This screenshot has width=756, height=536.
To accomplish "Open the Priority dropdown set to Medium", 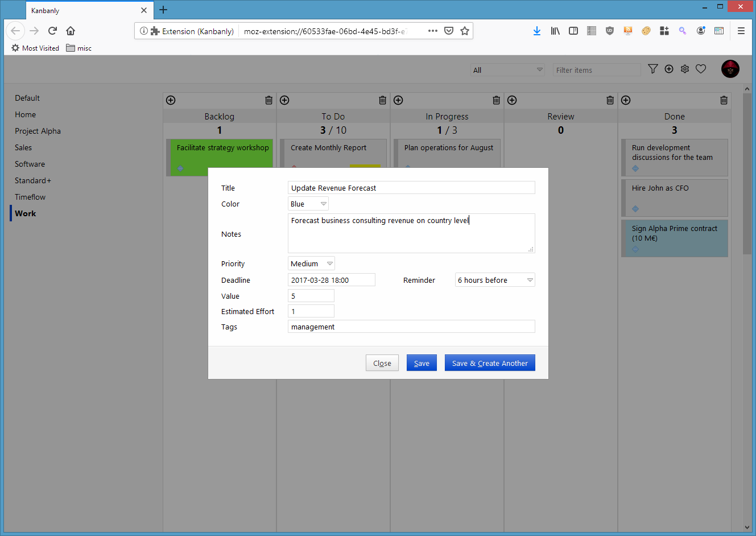I will [x=311, y=263].
